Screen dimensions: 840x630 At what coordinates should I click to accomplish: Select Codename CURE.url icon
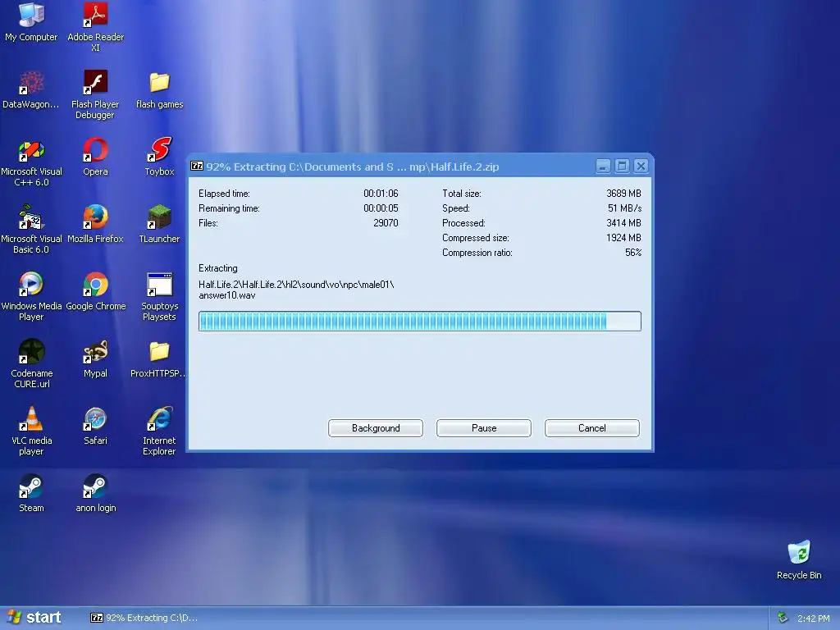tap(31, 363)
